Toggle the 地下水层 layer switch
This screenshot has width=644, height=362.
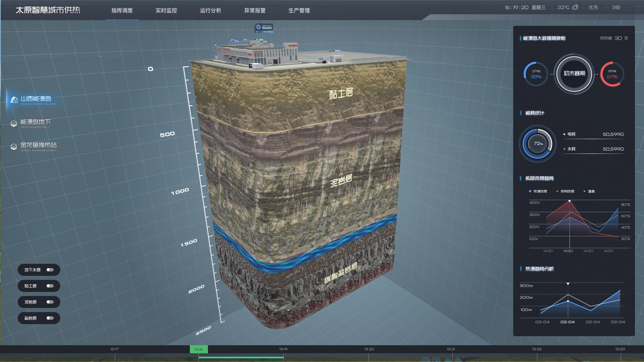(50, 270)
